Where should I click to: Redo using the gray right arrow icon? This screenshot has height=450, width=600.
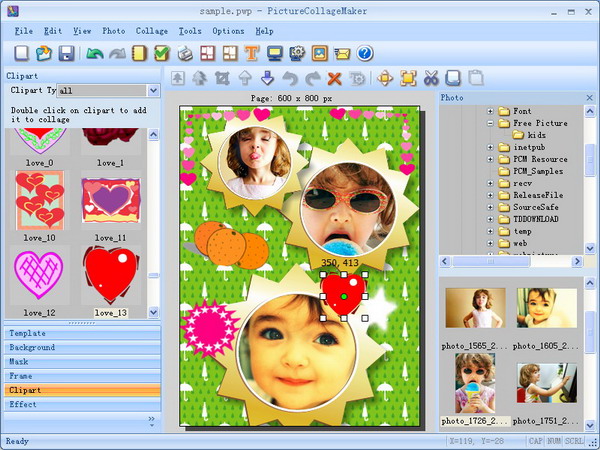coord(117,53)
